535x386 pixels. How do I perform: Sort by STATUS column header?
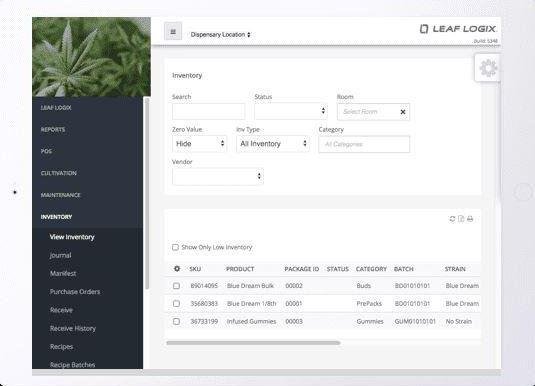(337, 269)
